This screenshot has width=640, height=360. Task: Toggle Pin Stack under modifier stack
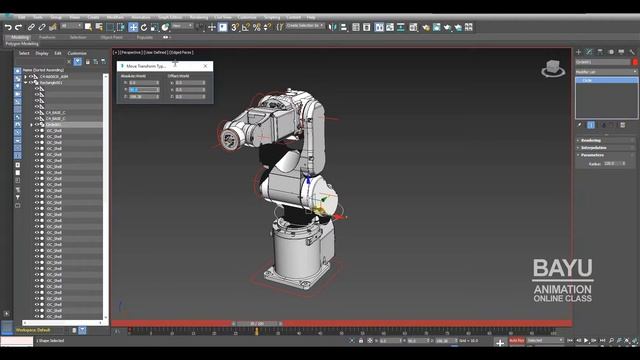pyautogui.click(x=580, y=125)
